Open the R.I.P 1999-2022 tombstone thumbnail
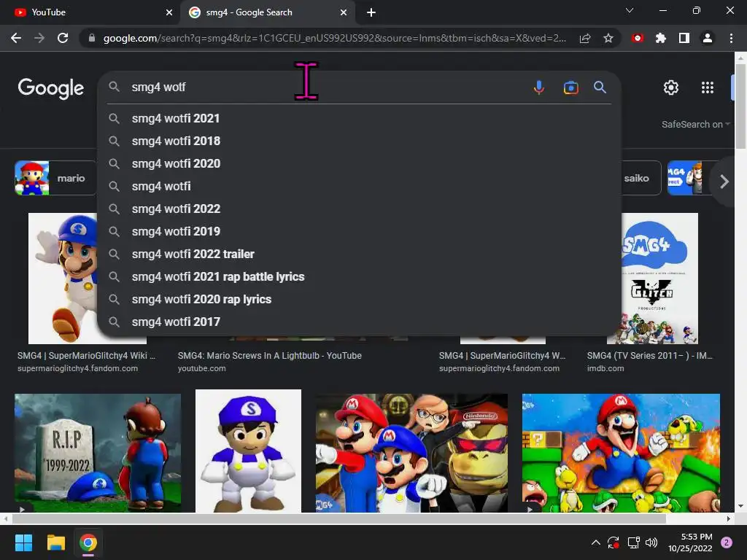 point(98,453)
